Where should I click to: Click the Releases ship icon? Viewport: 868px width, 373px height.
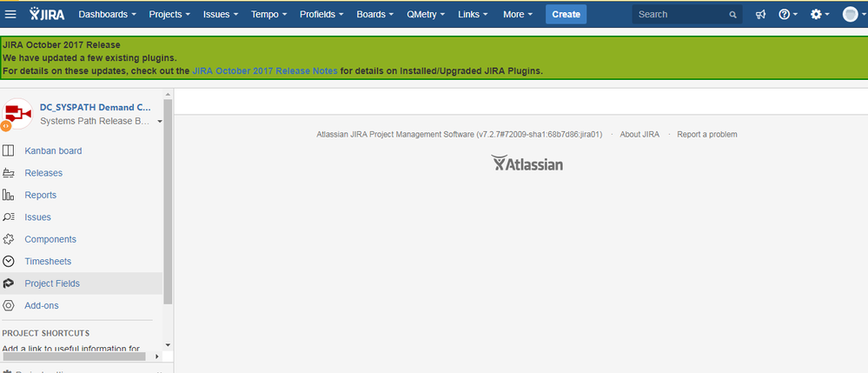[x=9, y=173]
